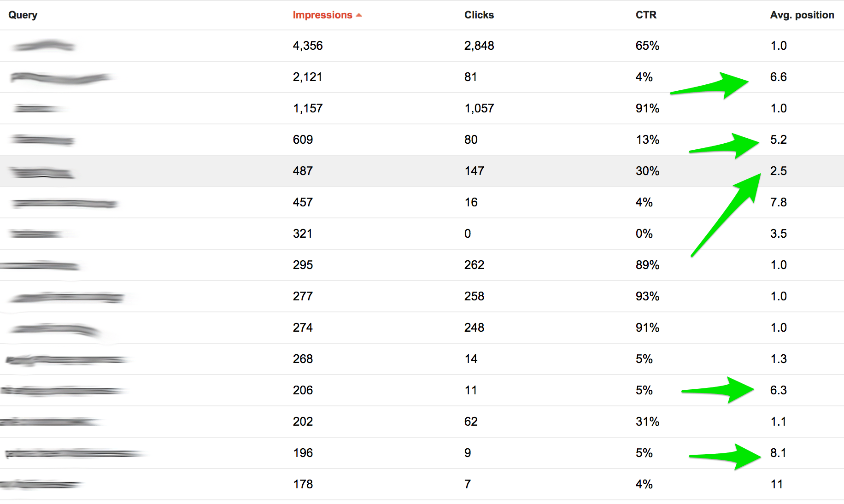This screenshot has height=504, width=844.
Task: Click the 5.2 average position value
Action: 778,140
